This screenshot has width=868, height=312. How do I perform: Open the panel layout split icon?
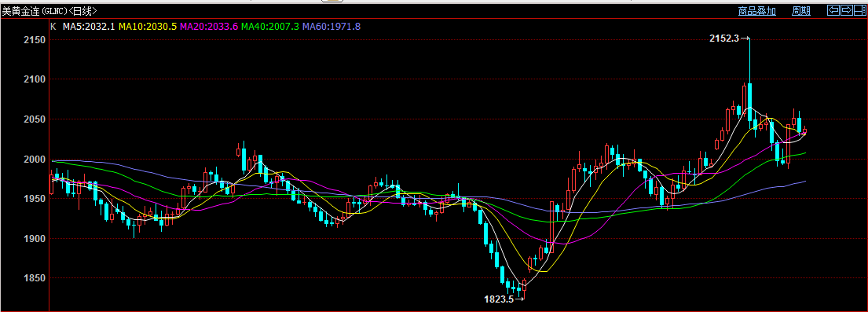click(x=859, y=10)
